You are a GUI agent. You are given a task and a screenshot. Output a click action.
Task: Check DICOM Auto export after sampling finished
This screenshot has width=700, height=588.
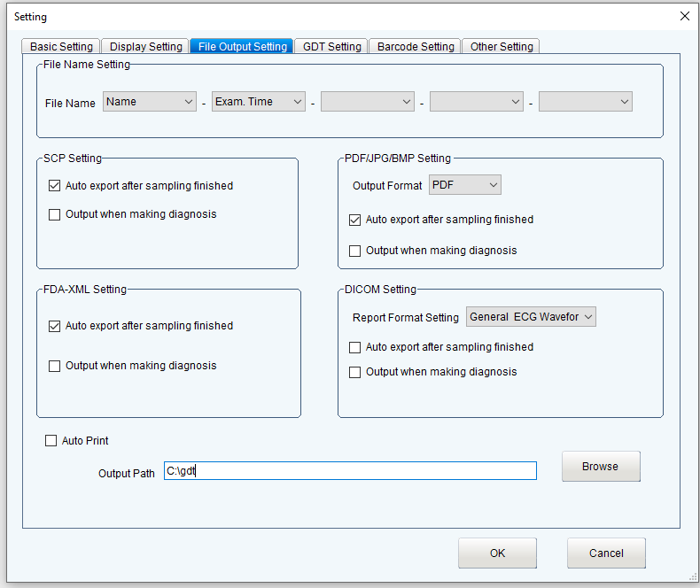click(x=355, y=347)
